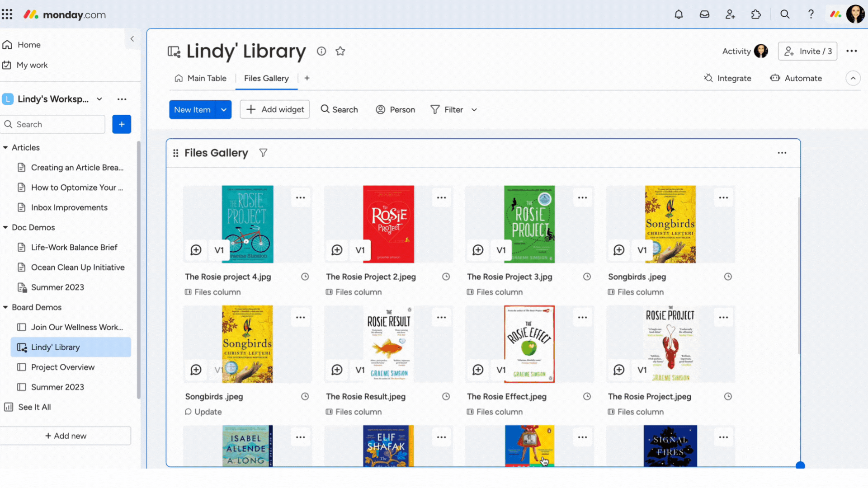Collapse the Doc Demos folder
The image size is (868, 488).
coord(5,227)
